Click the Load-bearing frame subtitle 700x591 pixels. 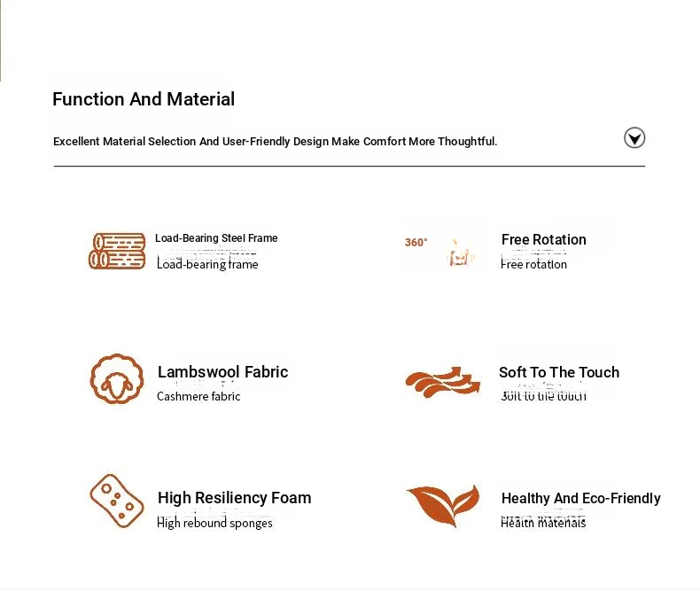[207, 264]
